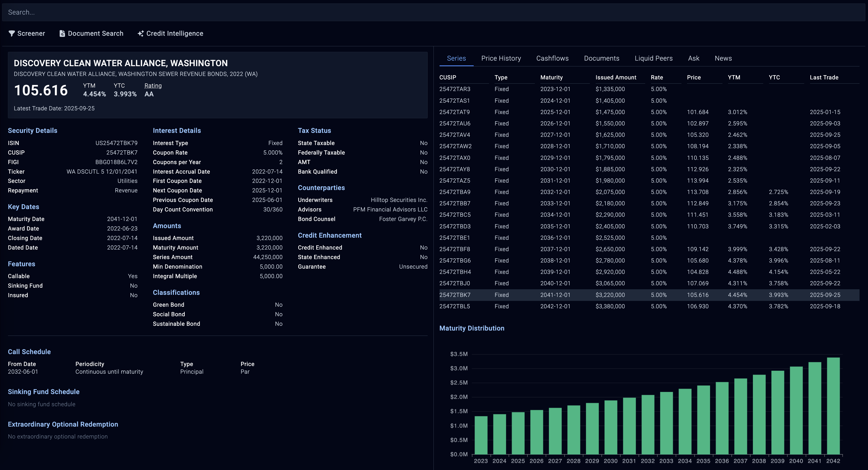This screenshot has width=868, height=470.
Task: Click the Last Trade column header
Action: (824, 78)
